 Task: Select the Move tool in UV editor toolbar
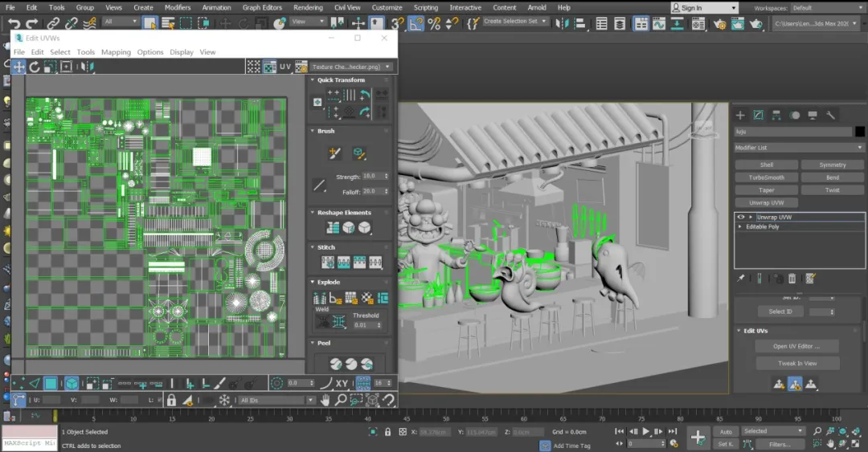pos(18,67)
